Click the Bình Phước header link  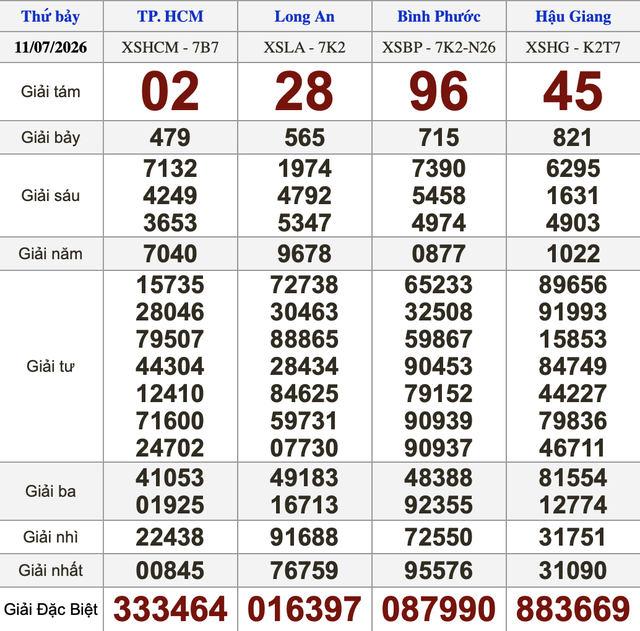pos(439,16)
